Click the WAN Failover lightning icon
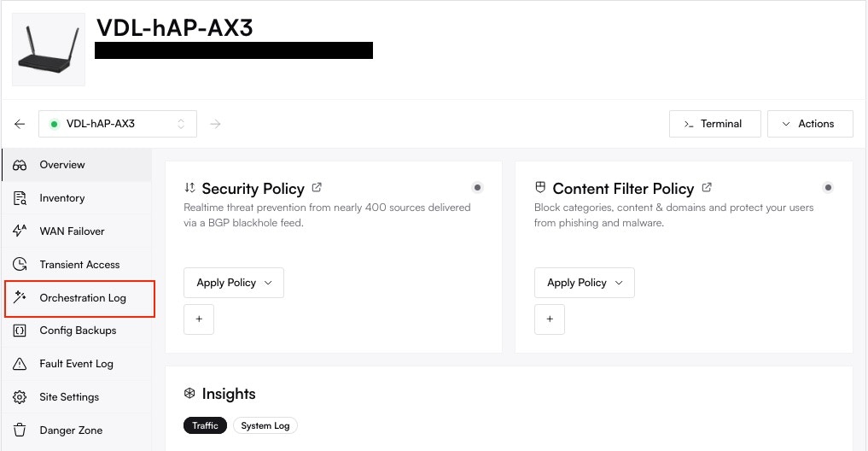 20,231
